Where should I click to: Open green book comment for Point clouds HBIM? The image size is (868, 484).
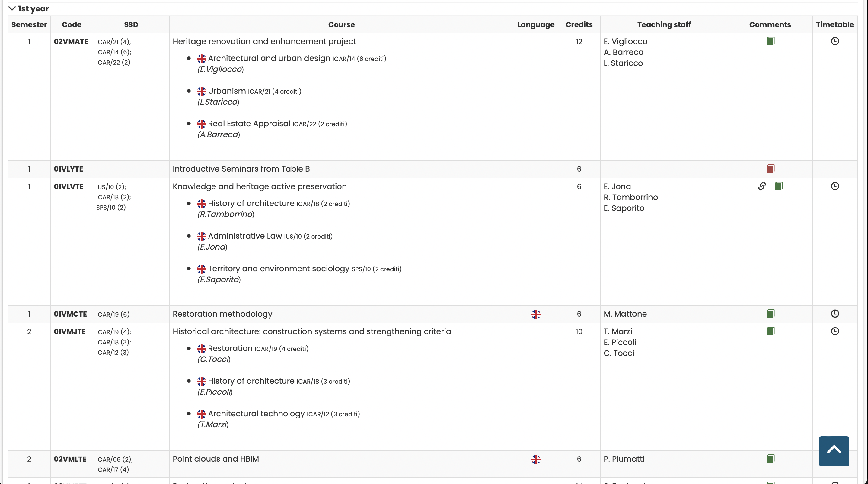tap(770, 459)
